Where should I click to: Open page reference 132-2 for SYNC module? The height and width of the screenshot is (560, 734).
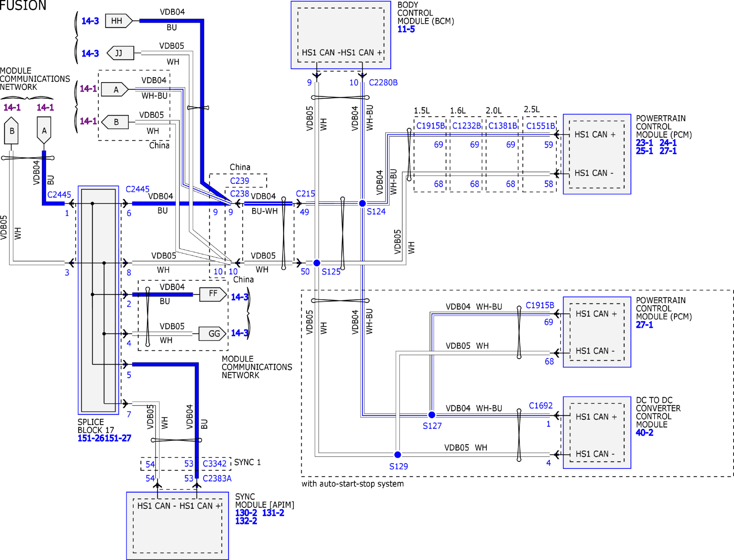click(246, 521)
